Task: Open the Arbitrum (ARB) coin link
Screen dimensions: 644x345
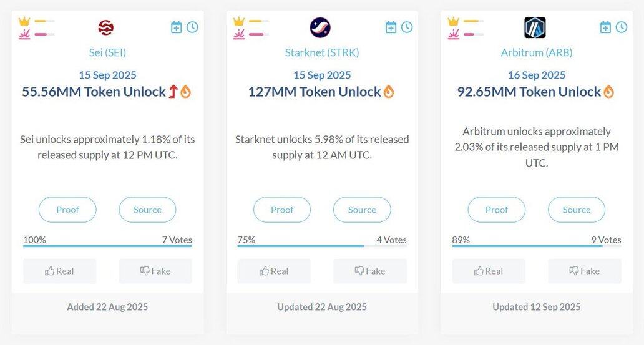Action: 537,52
